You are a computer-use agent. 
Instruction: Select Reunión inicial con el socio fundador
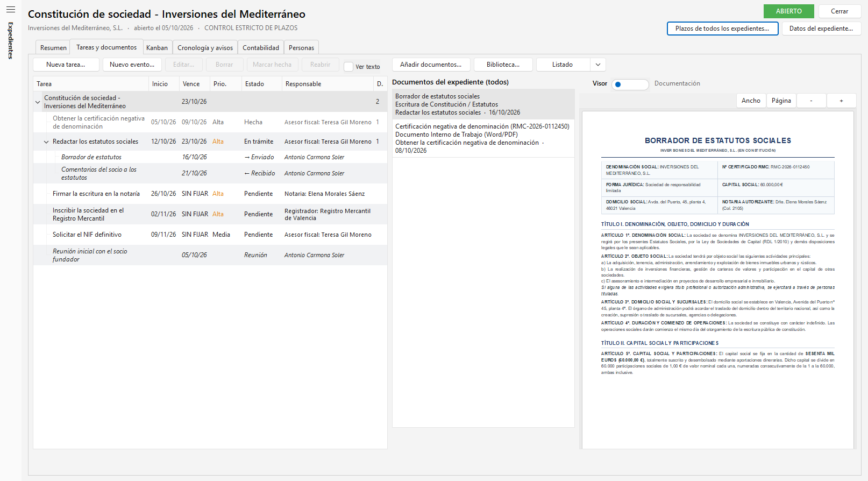tap(210, 255)
